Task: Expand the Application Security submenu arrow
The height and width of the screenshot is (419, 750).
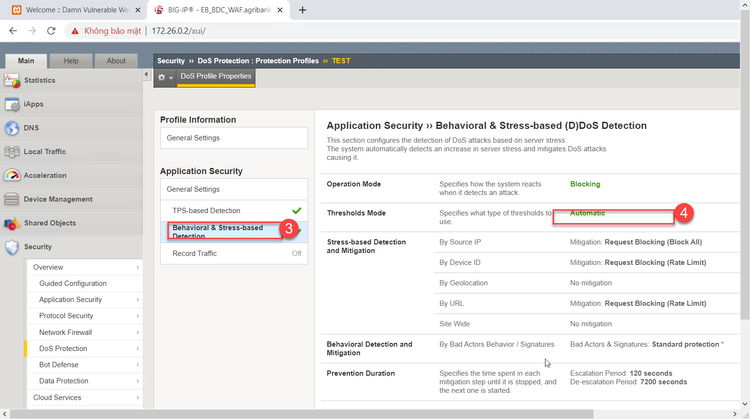Action: 138,300
